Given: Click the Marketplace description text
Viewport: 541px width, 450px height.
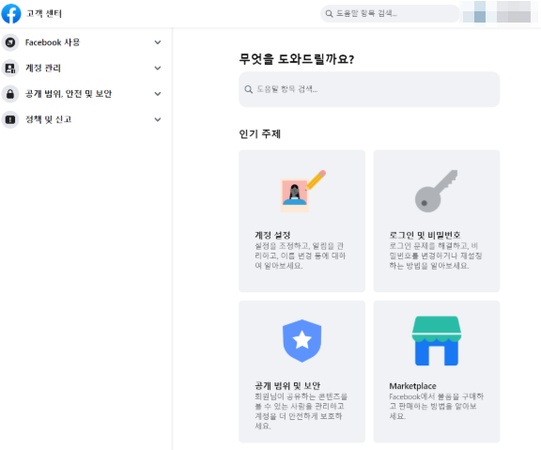Looking at the screenshot, I should click(x=436, y=406).
